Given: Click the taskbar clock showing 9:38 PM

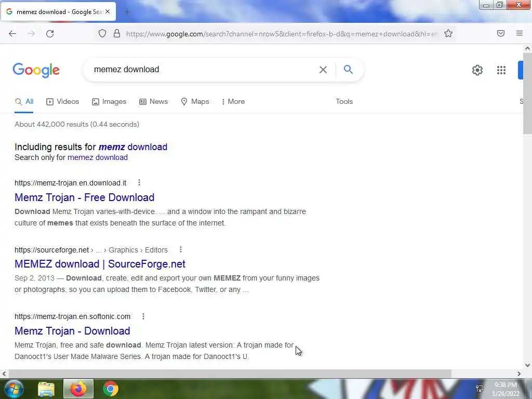Looking at the screenshot, I should pyautogui.click(x=506, y=389).
